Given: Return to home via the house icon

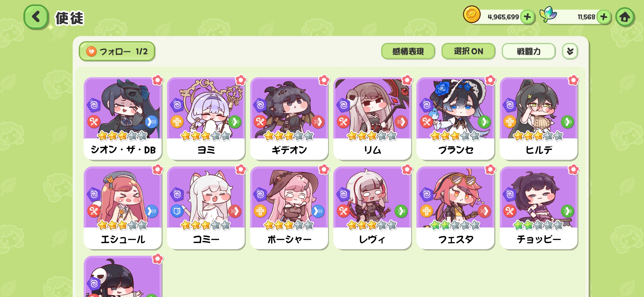Looking at the screenshot, I should click(625, 17).
